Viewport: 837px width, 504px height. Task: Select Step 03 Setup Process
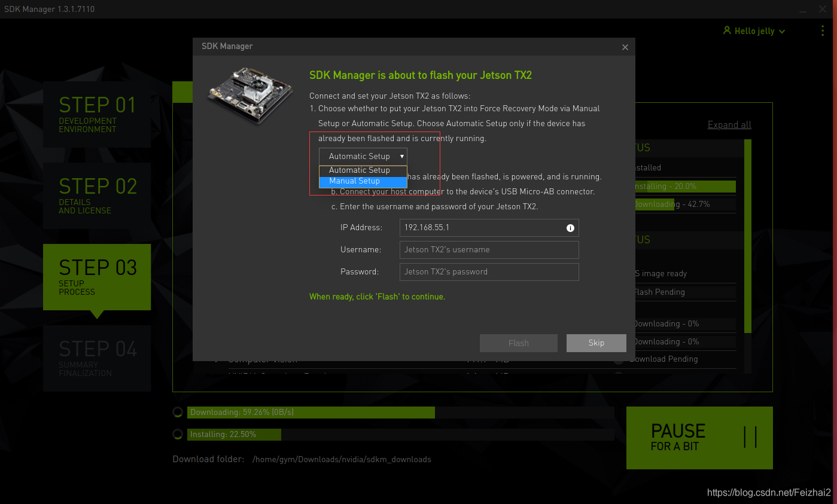pos(97,277)
